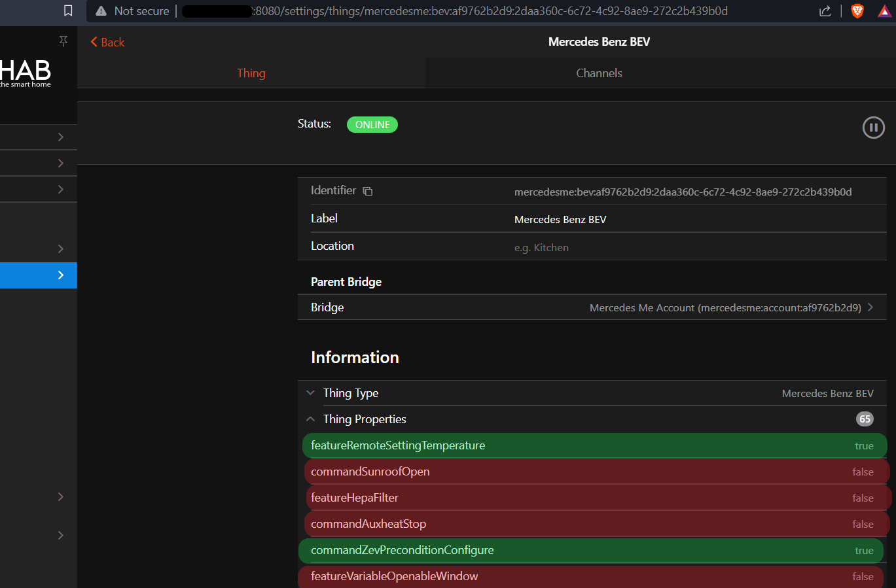Switch to the Channels tab
This screenshot has height=588, width=896.
coord(599,73)
